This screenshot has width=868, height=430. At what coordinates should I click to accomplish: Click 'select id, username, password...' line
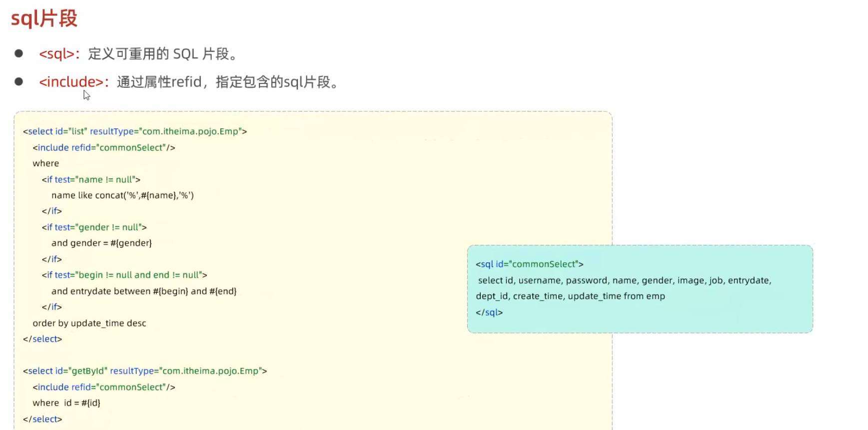[x=625, y=280]
